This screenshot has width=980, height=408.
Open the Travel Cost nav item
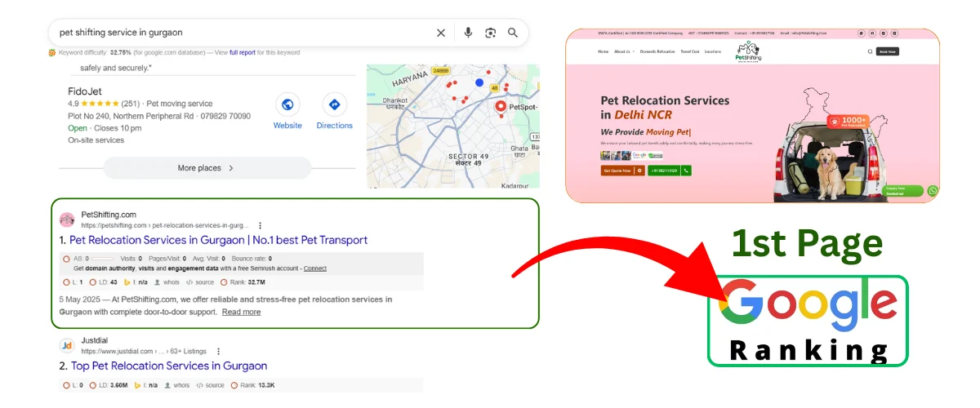click(x=690, y=51)
